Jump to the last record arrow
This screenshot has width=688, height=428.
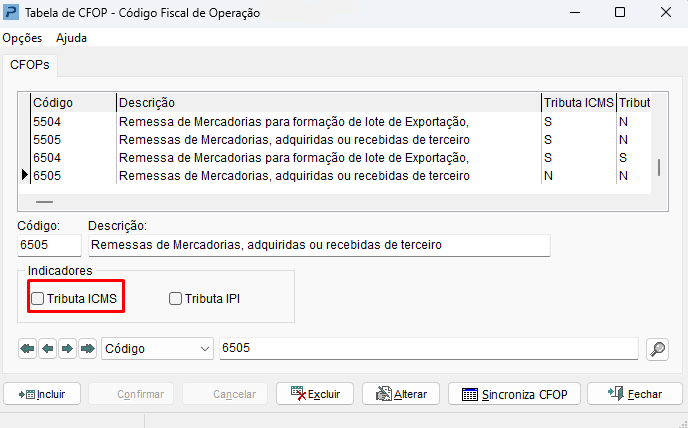(x=87, y=349)
